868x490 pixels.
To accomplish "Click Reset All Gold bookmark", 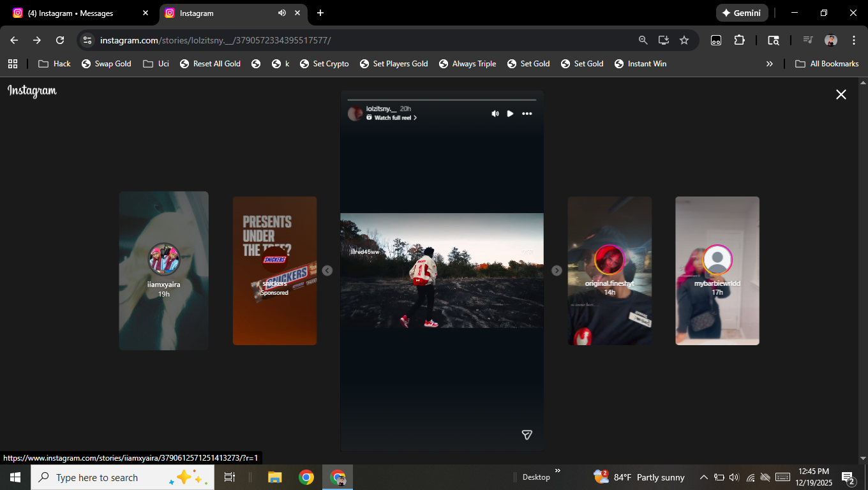I will tap(210, 64).
